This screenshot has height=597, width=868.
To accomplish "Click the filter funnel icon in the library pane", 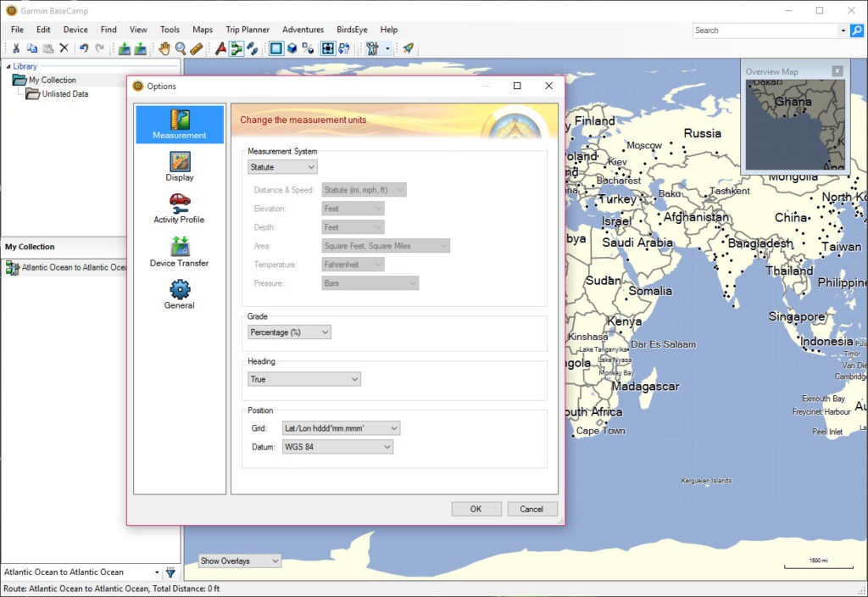I will tap(170, 572).
